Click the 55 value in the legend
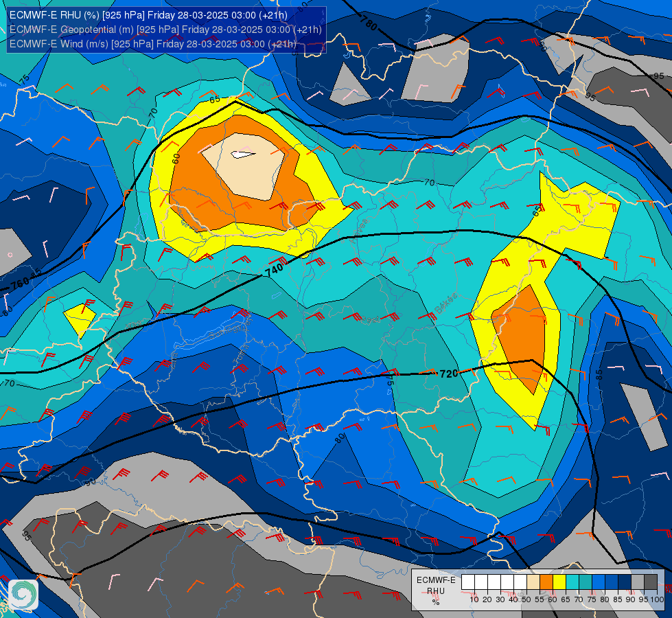Image resolution: width=672 pixels, height=618 pixels. click(x=539, y=599)
